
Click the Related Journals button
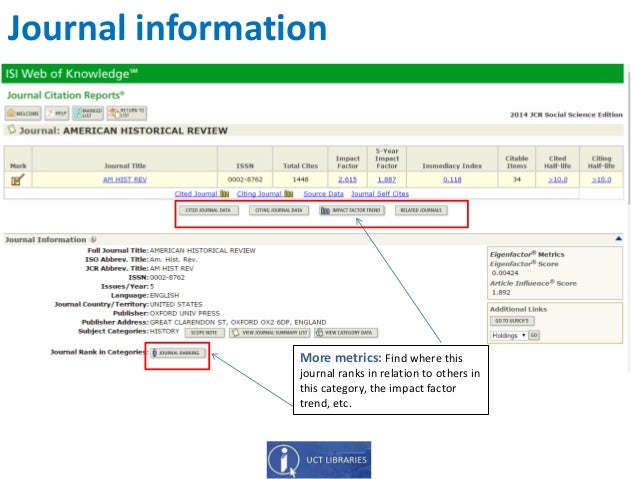421,210
